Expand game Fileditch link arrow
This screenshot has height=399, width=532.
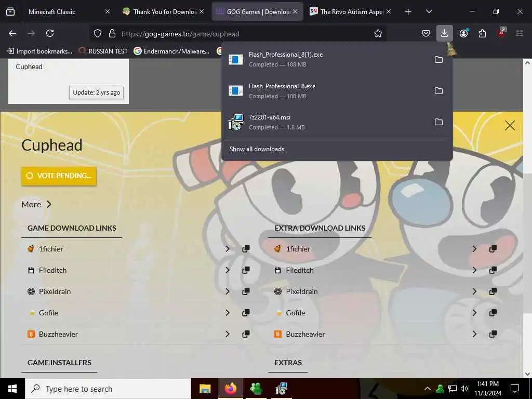click(x=228, y=270)
